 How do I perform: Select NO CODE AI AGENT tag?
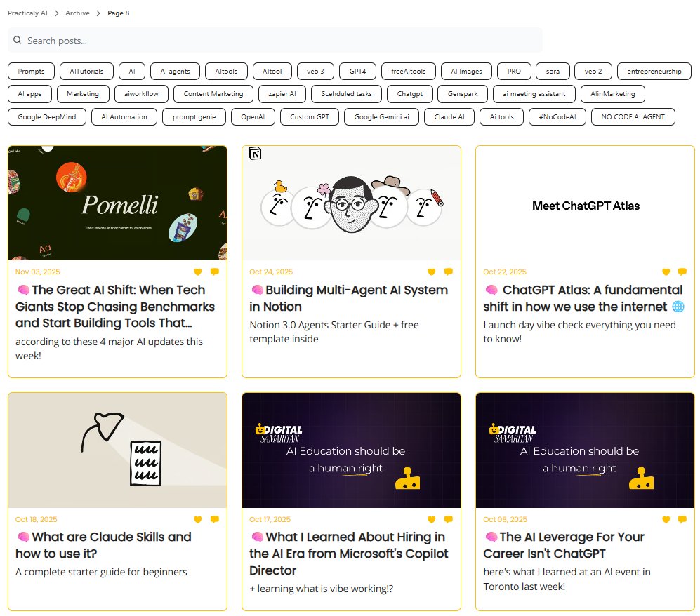pyautogui.click(x=633, y=117)
